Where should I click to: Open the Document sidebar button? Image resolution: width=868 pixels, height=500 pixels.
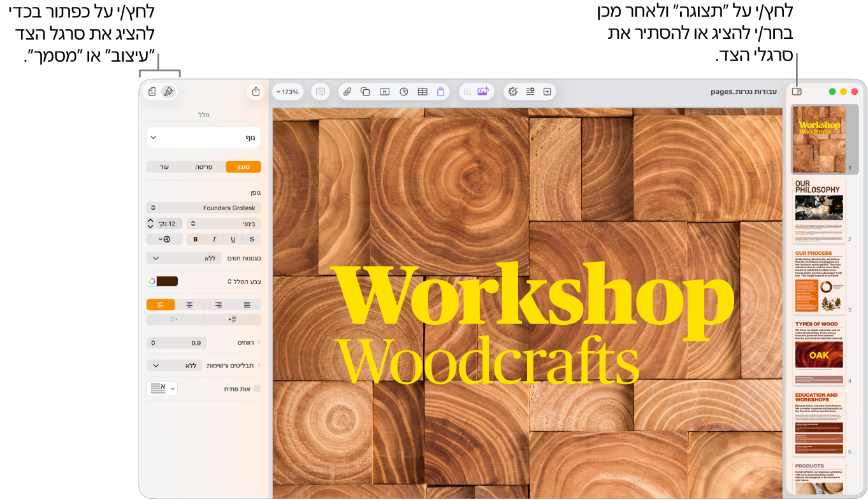[152, 92]
